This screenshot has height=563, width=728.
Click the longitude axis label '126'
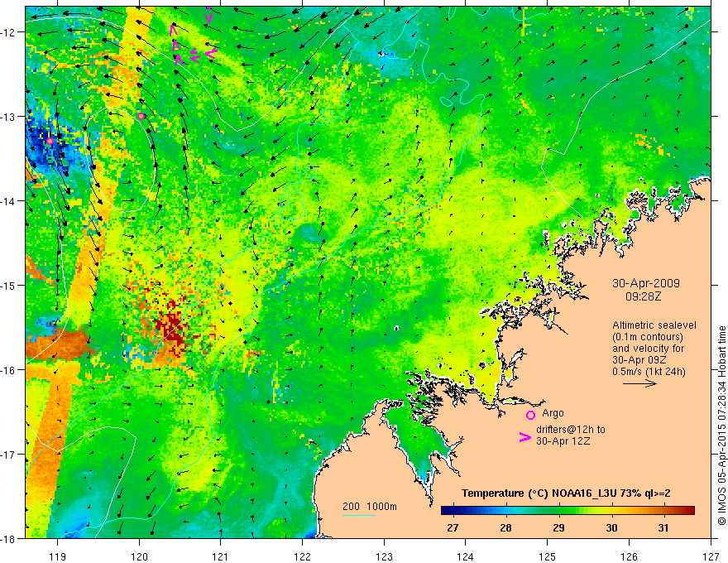[629, 556]
